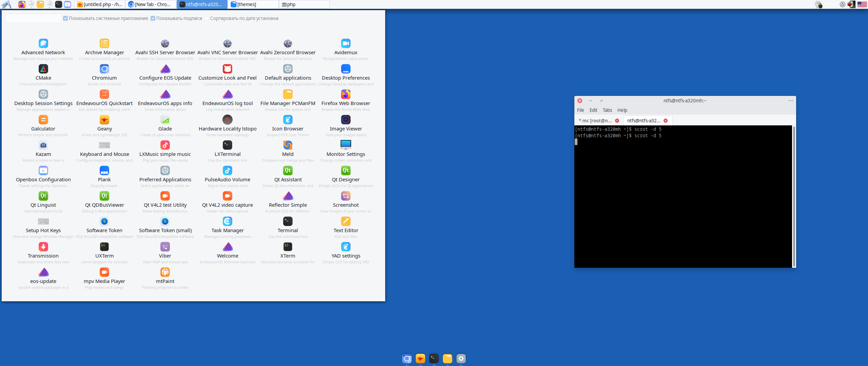This screenshot has width=868, height=366.
Task: Click the lock screen tray icon
Action: (843, 4)
